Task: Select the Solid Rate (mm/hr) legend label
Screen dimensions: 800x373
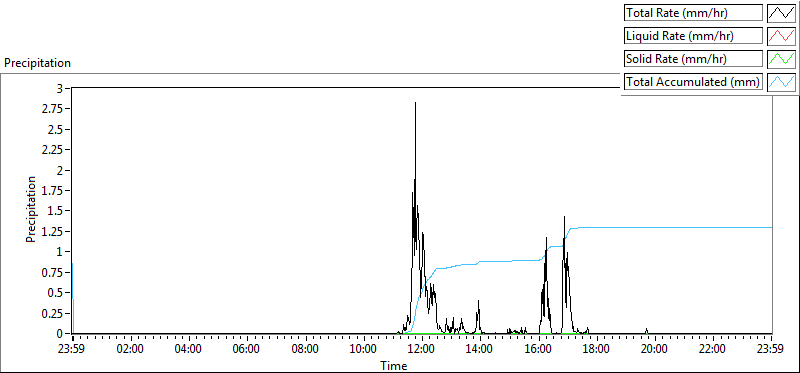Action: coord(693,58)
